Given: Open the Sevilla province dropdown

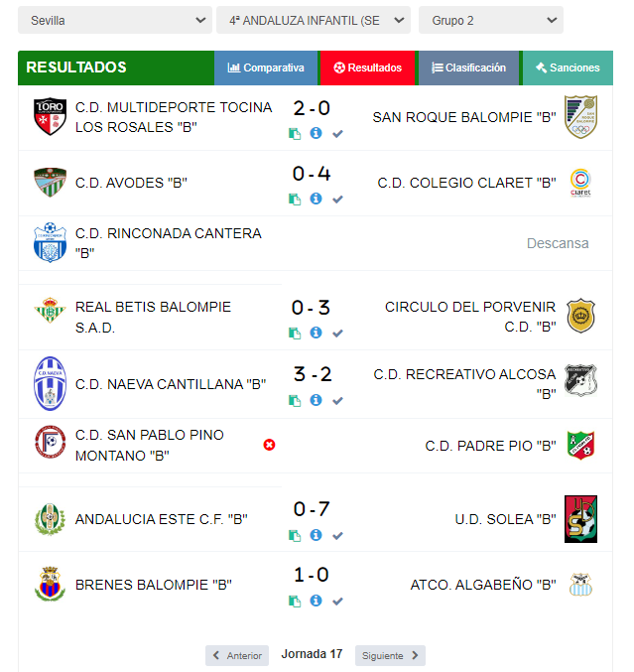Looking at the screenshot, I should click(x=115, y=20).
